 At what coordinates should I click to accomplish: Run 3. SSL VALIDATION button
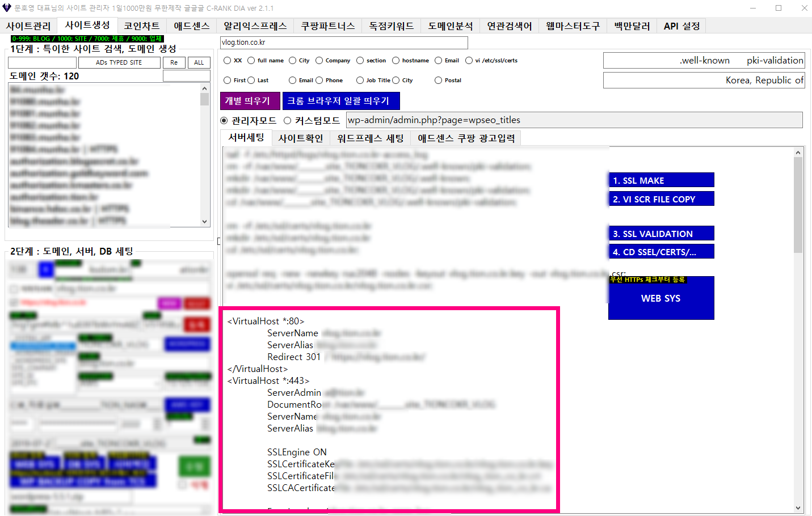pos(661,234)
